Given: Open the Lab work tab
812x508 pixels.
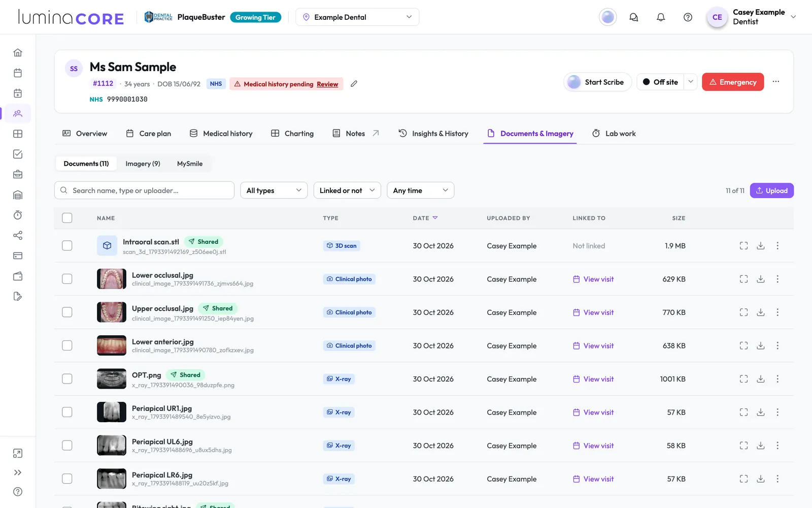Looking at the screenshot, I should pos(614,134).
